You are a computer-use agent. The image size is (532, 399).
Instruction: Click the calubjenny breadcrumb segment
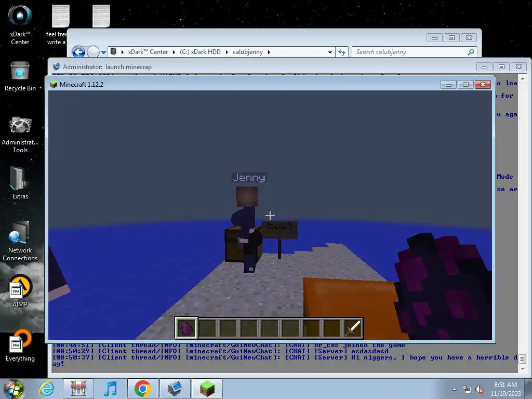click(x=248, y=52)
